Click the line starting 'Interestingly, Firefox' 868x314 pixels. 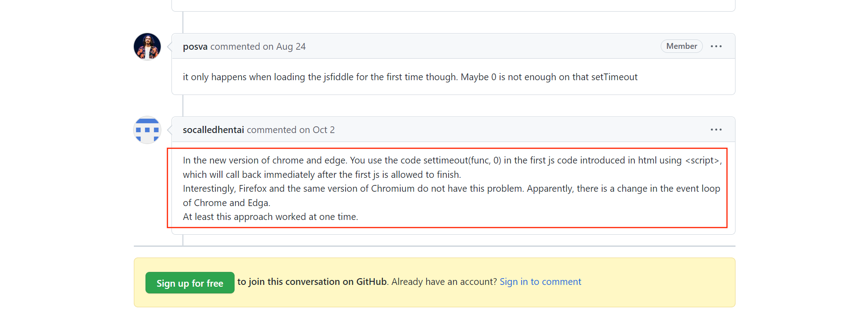[x=451, y=189]
